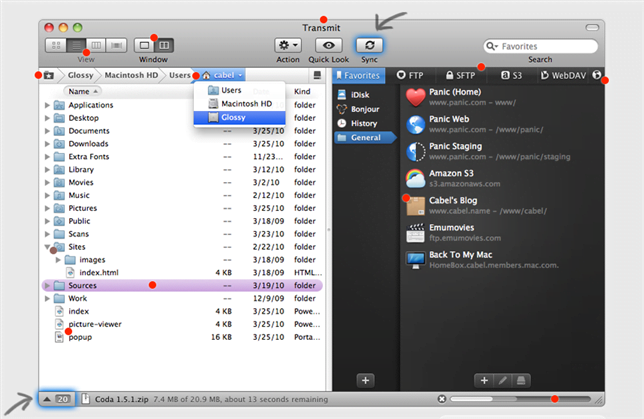Expand the Downloads folder
Screen dimensions: 644x419
coord(47,144)
